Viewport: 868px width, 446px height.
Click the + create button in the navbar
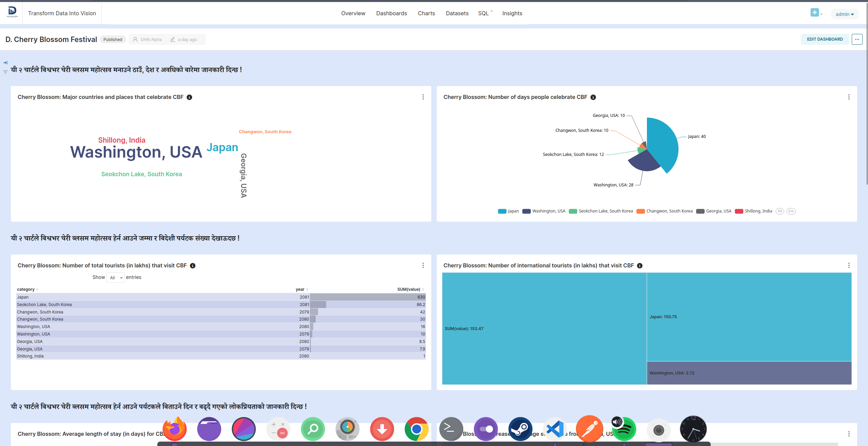[x=815, y=13]
